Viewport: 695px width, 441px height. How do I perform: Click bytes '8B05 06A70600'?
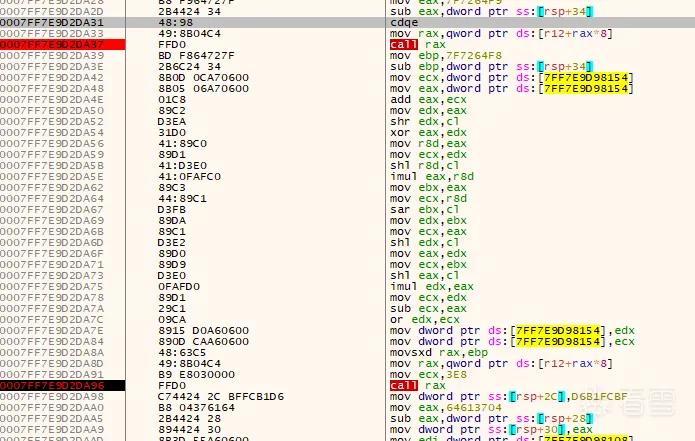pos(203,88)
